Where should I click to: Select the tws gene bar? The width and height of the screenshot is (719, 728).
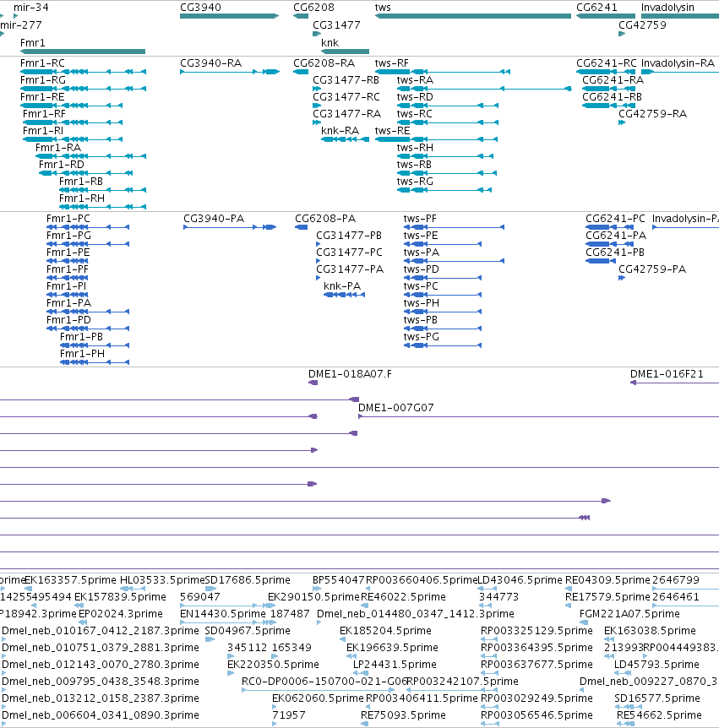pos(473,16)
